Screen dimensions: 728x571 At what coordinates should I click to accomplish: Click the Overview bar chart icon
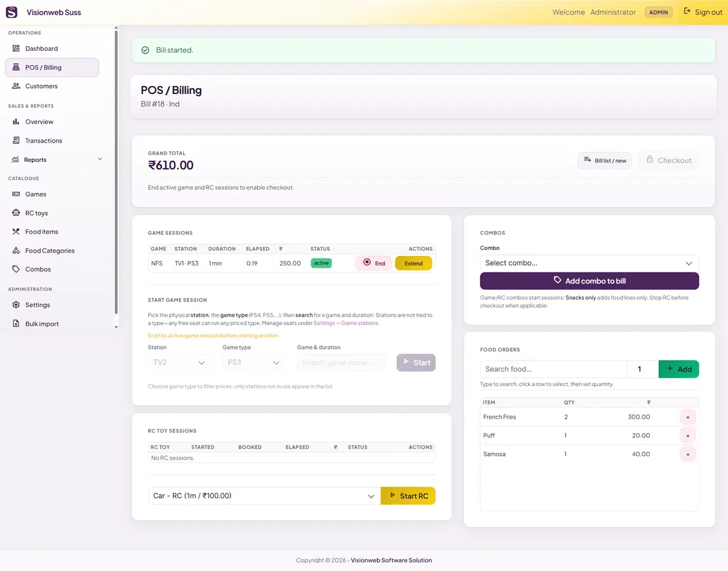[16, 122]
